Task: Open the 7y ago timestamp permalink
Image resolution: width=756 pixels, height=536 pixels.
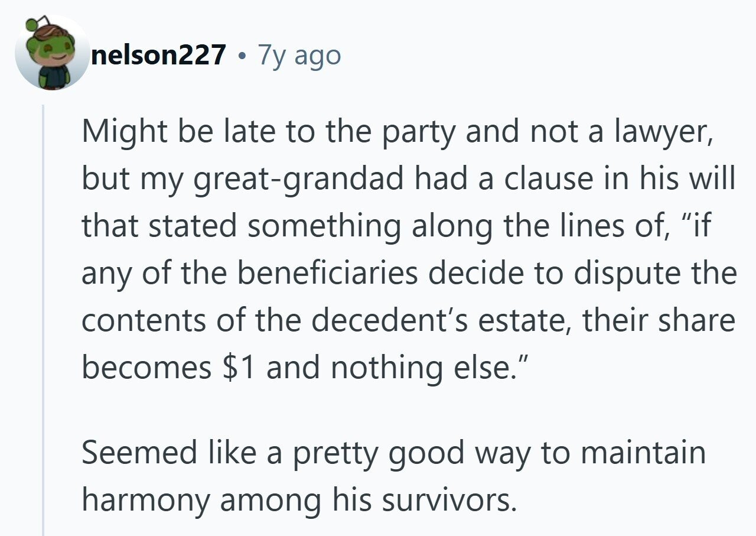Action: click(299, 56)
